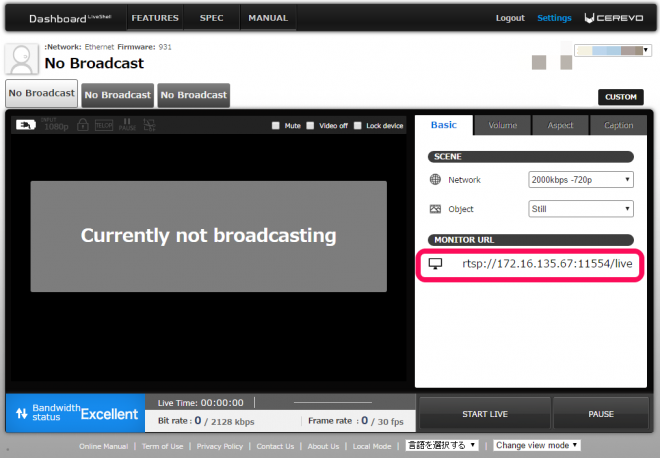Click the user avatar profile image
The width and height of the screenshot is (660, 458).
tap(22, 61)
